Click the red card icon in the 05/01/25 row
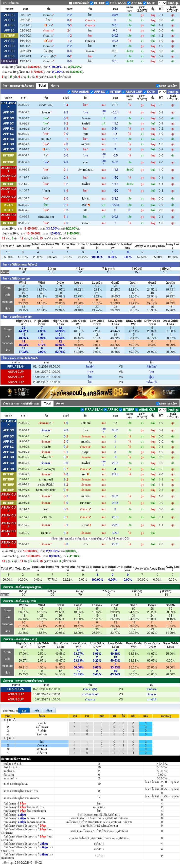180x868 pixels. click(46, 25)
